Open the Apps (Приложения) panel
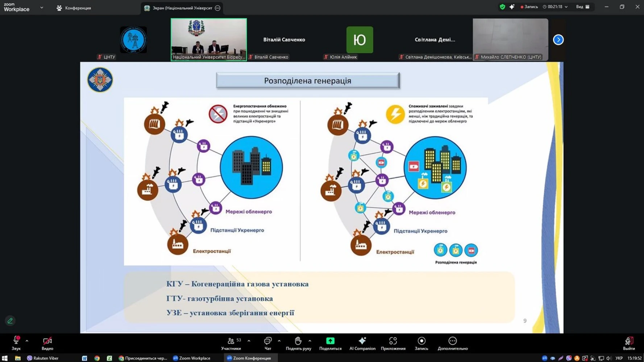The image size is (644, 362). [x=393, y=343]
